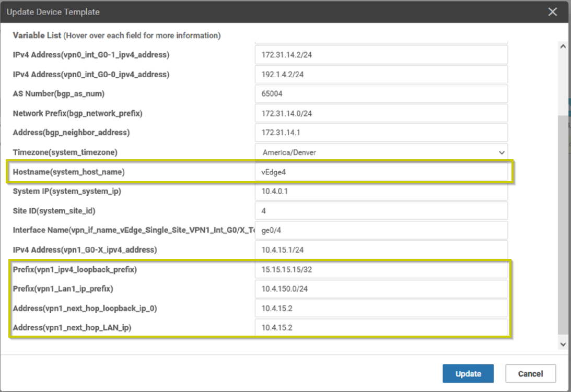Click next hop LAN address field
The height and width of the screenshot is (392, 571).
[381, 328]
